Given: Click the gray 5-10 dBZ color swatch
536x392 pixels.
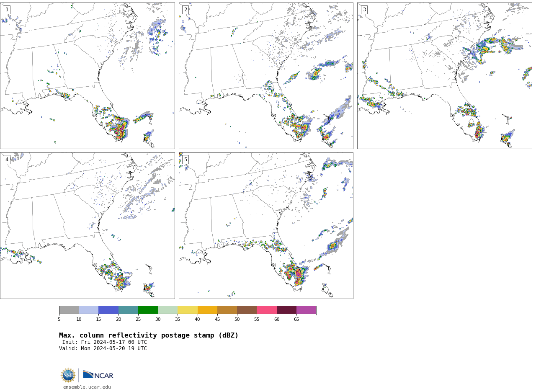Looking at the screenshot, I should click(x=69, y=310).
